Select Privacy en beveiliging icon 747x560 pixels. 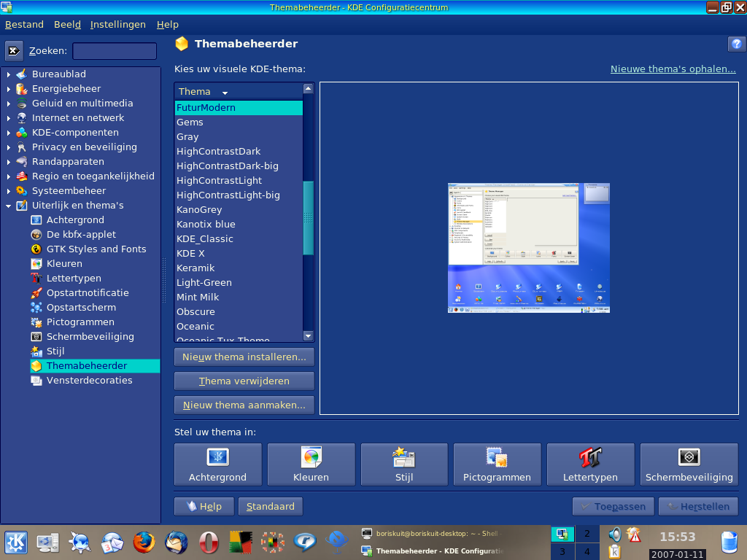(x=22, y=147)
